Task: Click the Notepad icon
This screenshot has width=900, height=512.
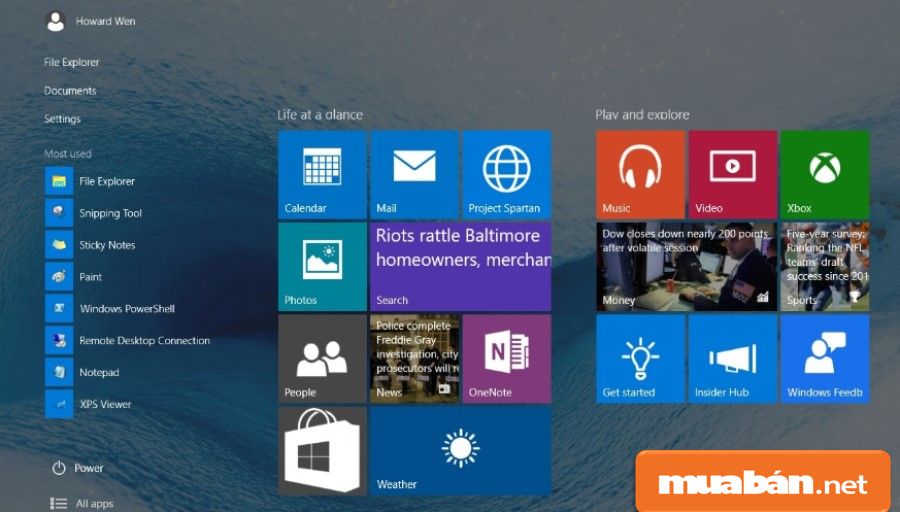Action: click(59, 373)
